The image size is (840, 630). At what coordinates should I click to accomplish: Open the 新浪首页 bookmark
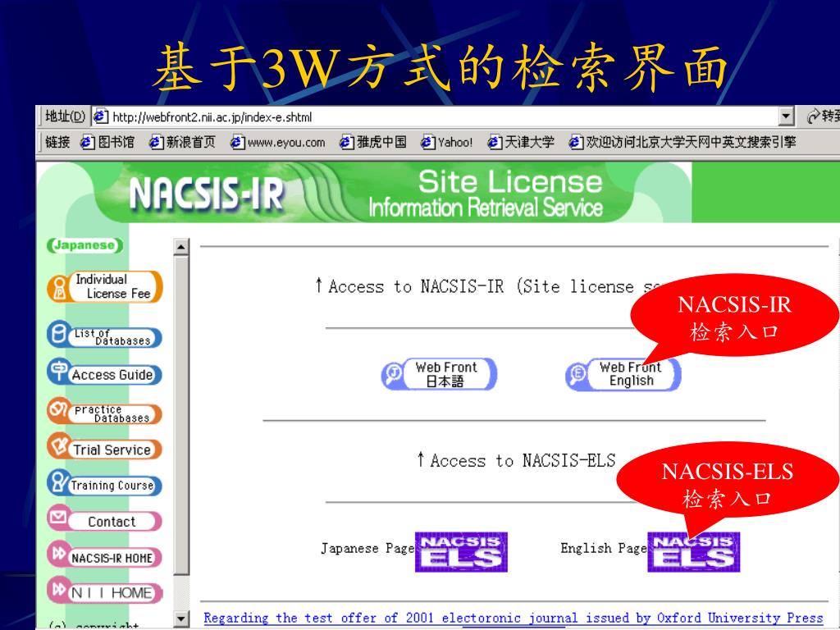(x=183, y=142)
